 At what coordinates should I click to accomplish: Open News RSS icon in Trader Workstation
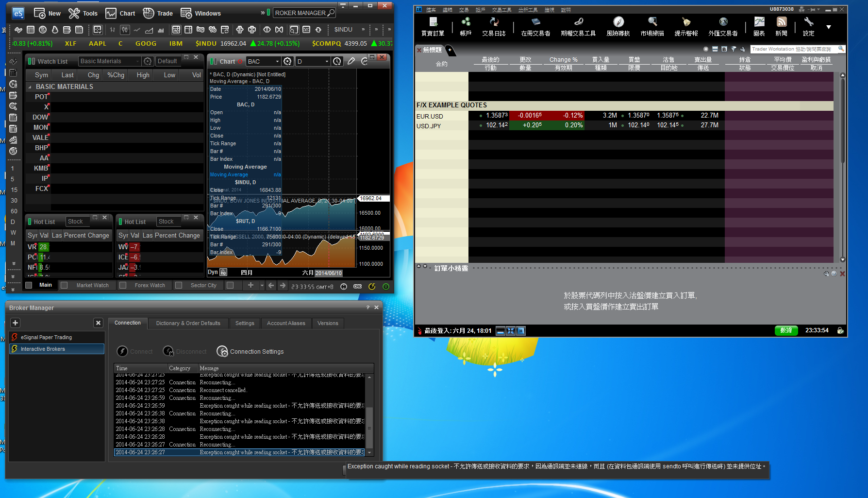[x=781, y=26]
